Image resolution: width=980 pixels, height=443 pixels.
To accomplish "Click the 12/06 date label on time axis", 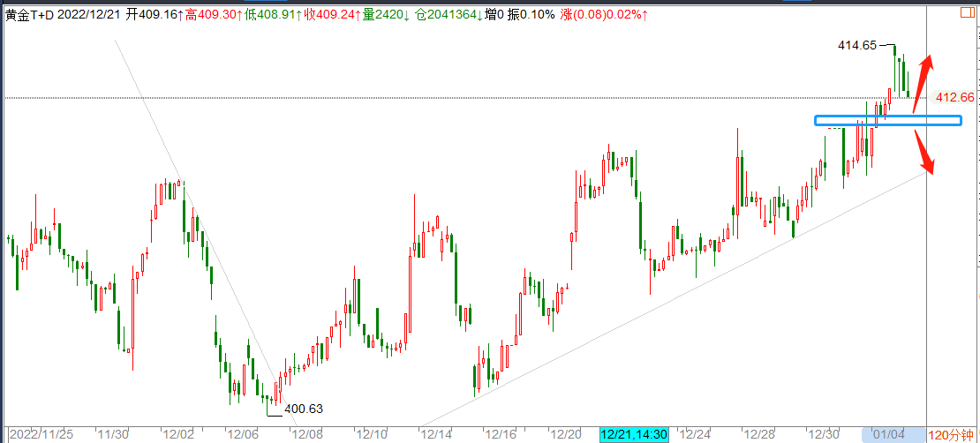I will point(242,434).
